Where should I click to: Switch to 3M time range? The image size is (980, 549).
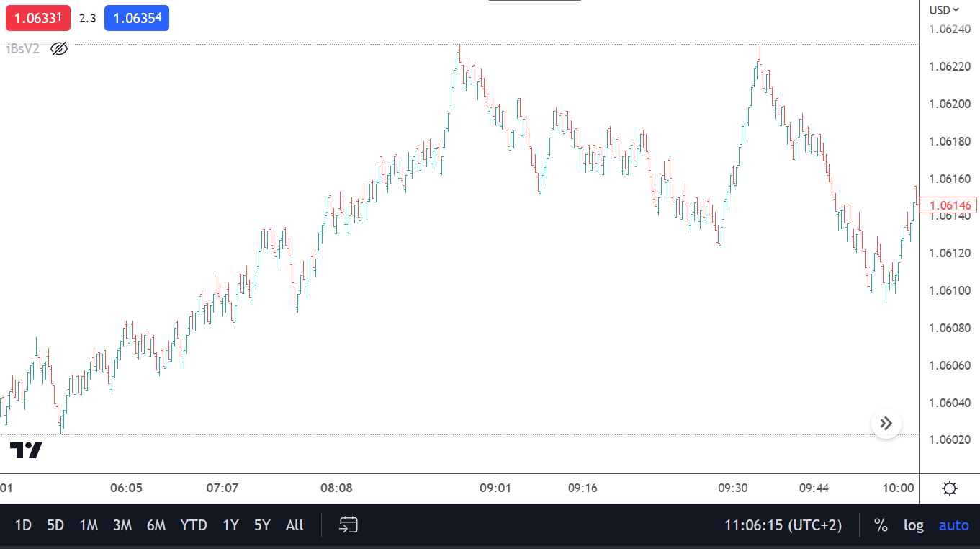pos(122,525)
